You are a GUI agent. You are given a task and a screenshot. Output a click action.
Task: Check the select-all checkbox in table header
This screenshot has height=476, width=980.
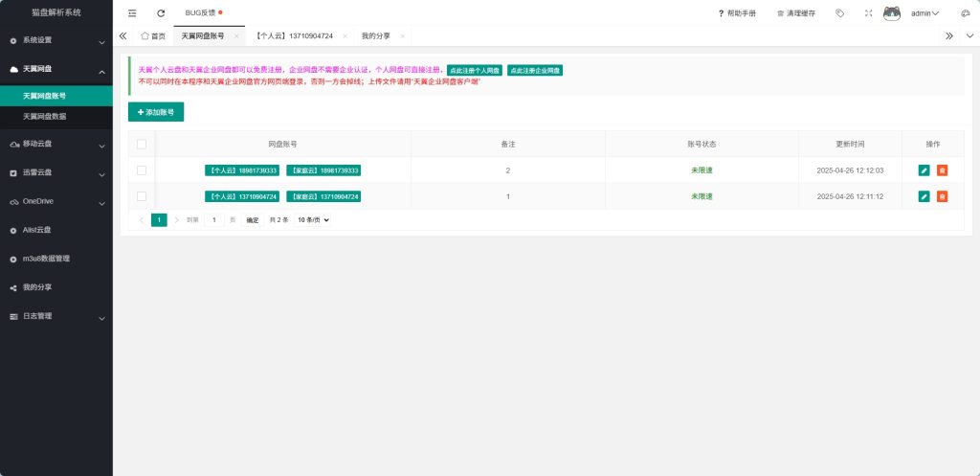(x=142, y=144)
